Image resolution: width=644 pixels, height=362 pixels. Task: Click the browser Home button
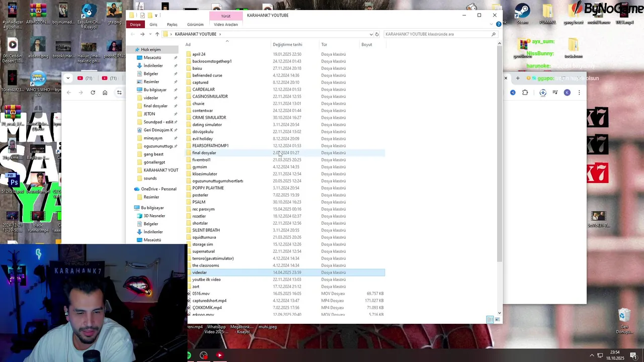pyautogui.click(x=105, y=93)
